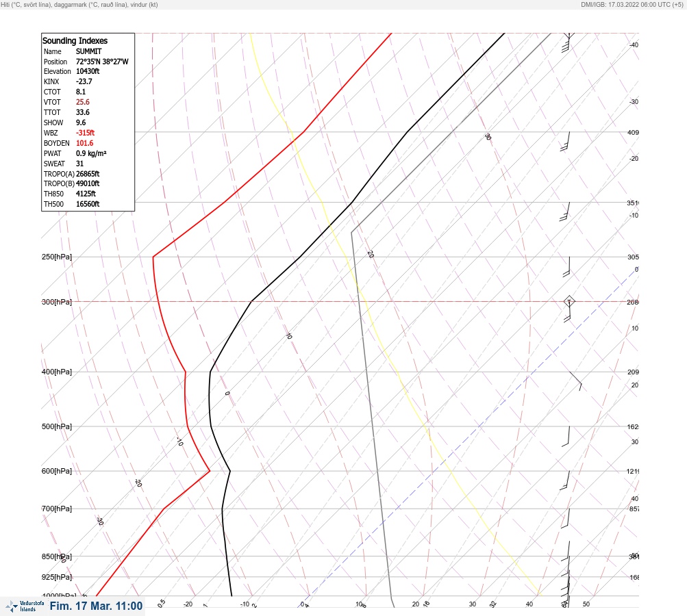
Task: Click the TTOT value '33.6'
Action: 83,112
